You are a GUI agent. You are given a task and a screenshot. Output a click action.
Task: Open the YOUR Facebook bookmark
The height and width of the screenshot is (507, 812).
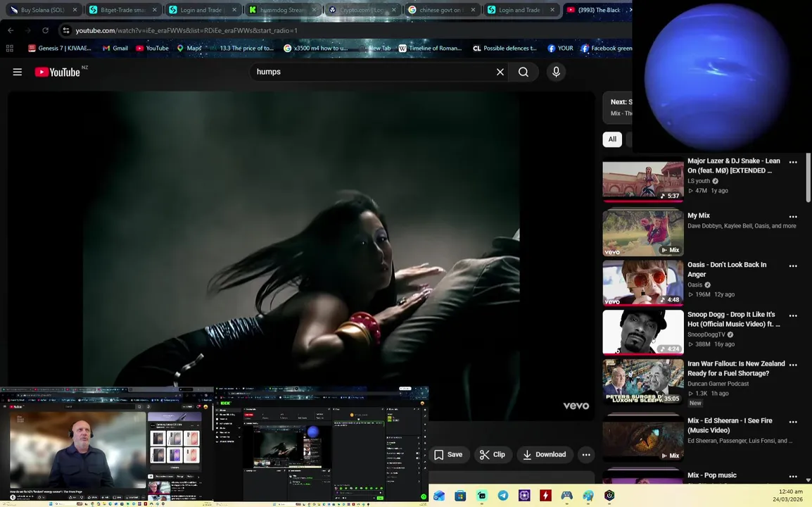tap(560, 48)
